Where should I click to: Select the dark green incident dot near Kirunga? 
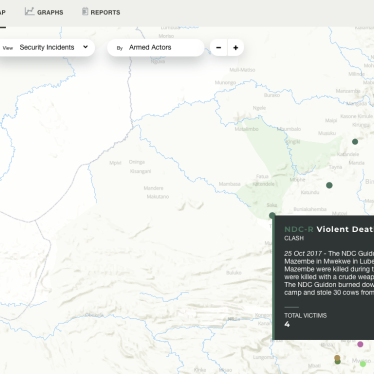[x=355, y=142]
